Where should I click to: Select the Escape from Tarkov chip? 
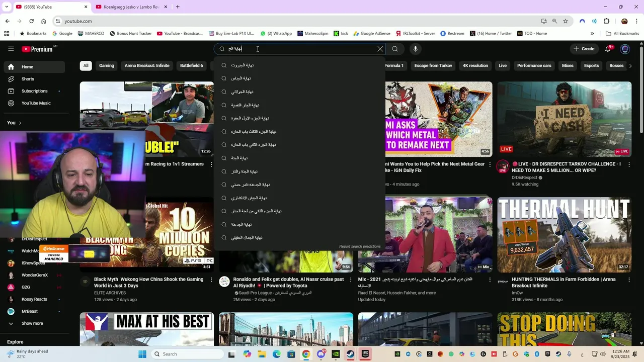433,65
